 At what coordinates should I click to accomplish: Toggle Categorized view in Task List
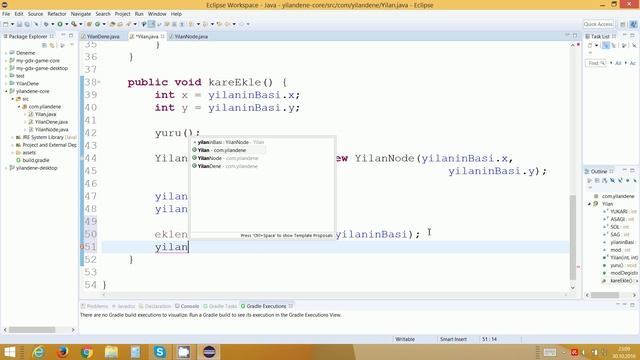[606, 45]
